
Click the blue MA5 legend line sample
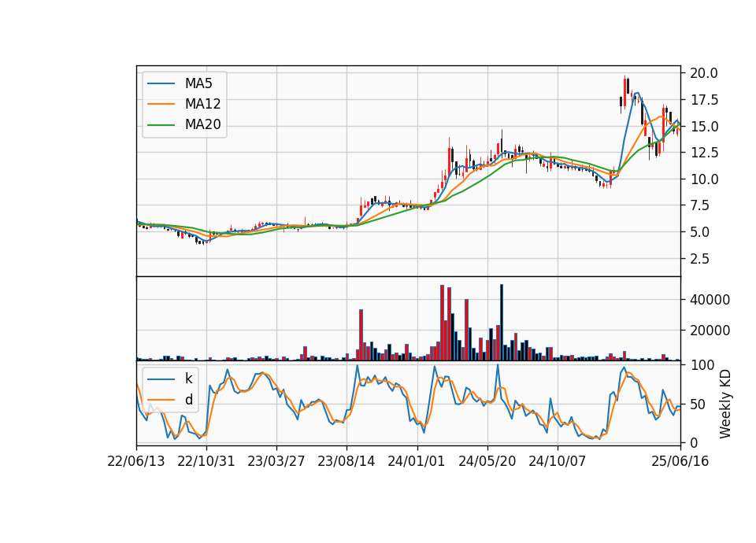161,84
